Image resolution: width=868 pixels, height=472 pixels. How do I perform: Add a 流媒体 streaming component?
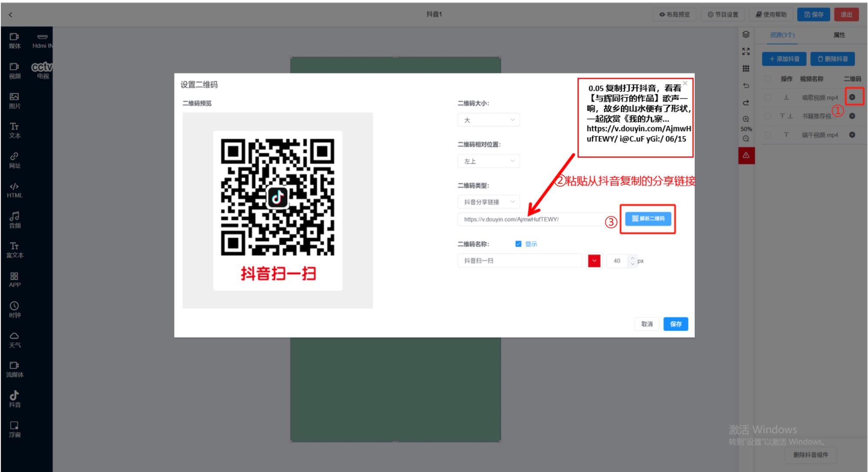click(x=14, y=369)
